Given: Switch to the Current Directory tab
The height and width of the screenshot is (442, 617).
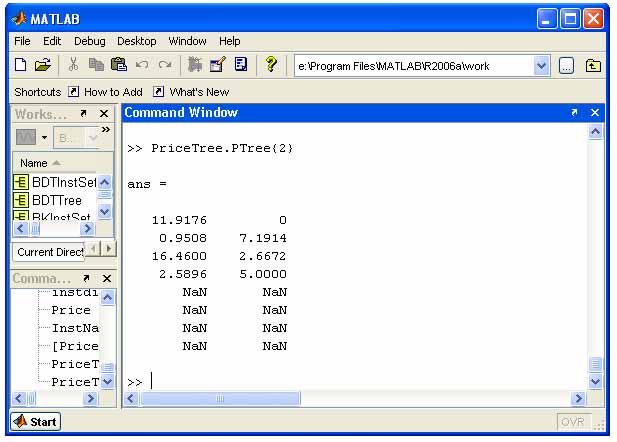Looking at the screenshot, I should pyautogui.click(x=50, y=252).
